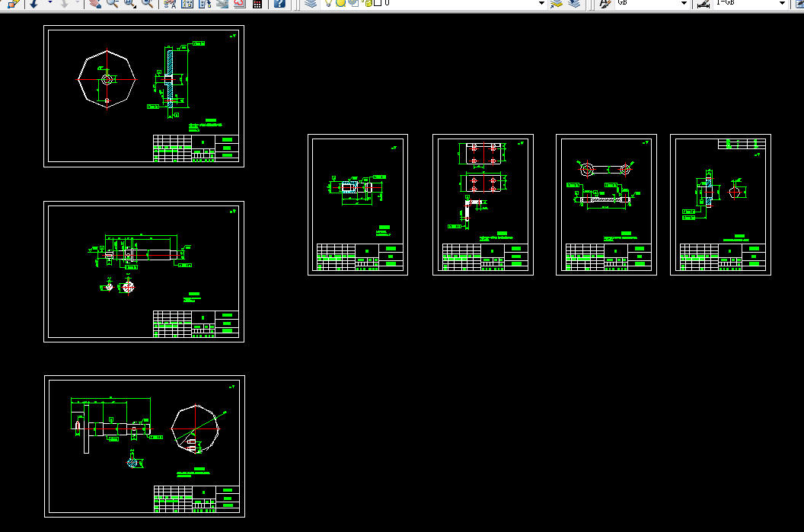Screen dimensions: 804x532
Task: Expand the layer list dropdown arrow
Action: coord(541,3)
